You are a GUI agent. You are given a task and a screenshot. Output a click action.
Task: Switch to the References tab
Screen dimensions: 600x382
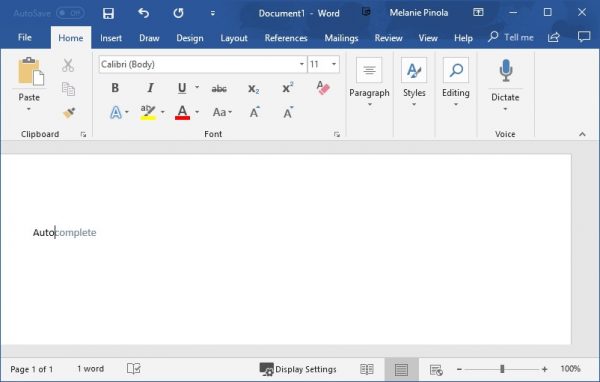(x=286, y=38)
